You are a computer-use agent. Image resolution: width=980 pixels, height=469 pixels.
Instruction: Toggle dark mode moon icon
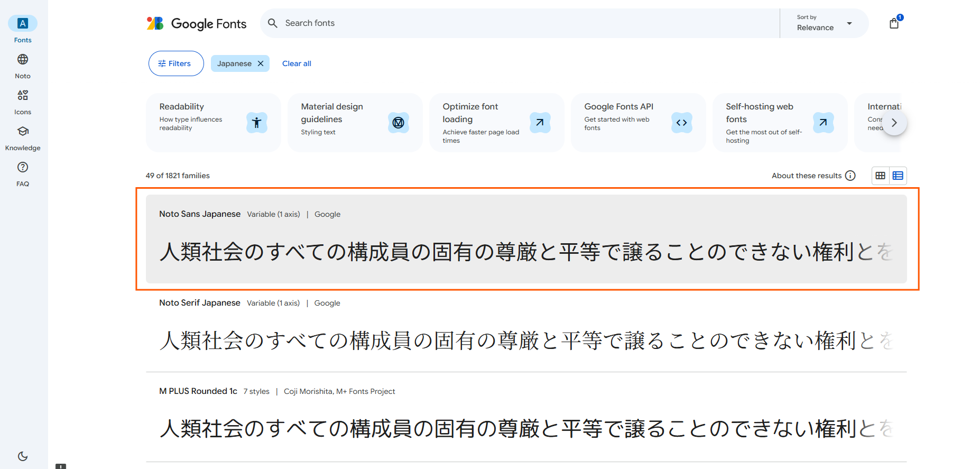click(x=23, y=456)
